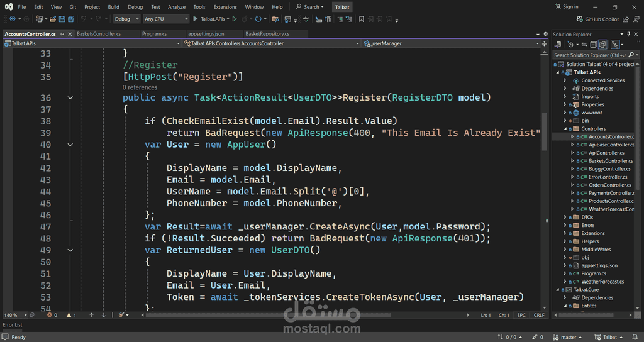Viewport: 644px width, 342px height.
Task: Open the Debug configuration dropdown
Action: 126,19
